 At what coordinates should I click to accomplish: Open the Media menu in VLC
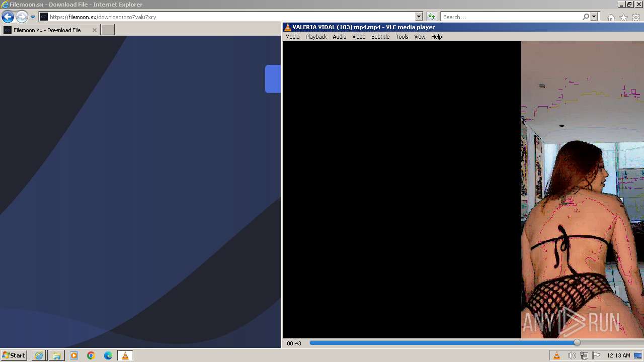pyautogui.click(x=292, y=37)
